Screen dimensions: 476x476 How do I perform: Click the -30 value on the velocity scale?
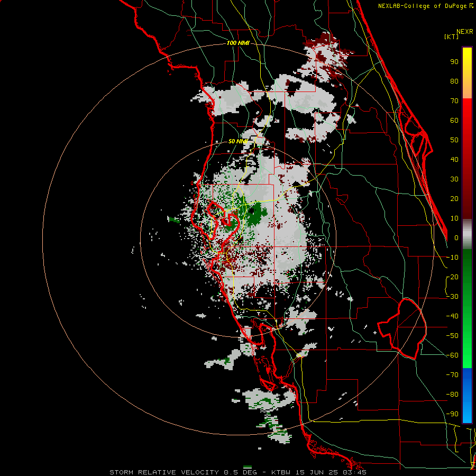pos(452,297)
